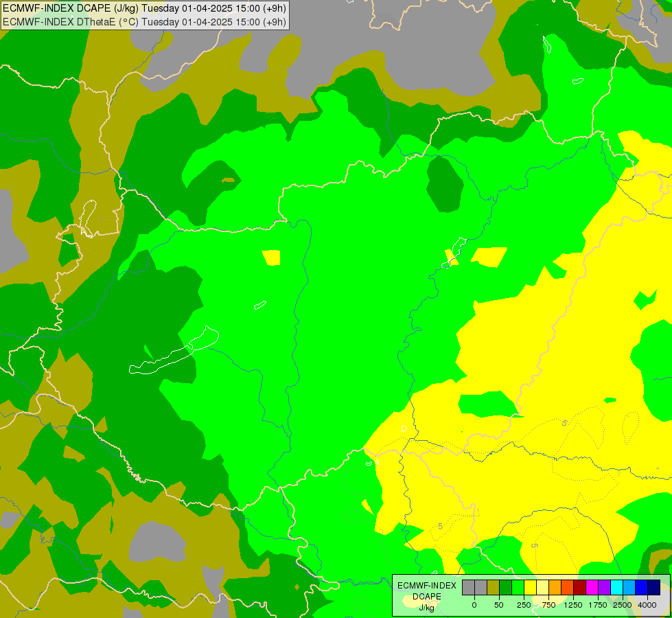This screenshot has width=672, height=618.
Task: Click the legend tick label "50"
Action: coord(499,605)
